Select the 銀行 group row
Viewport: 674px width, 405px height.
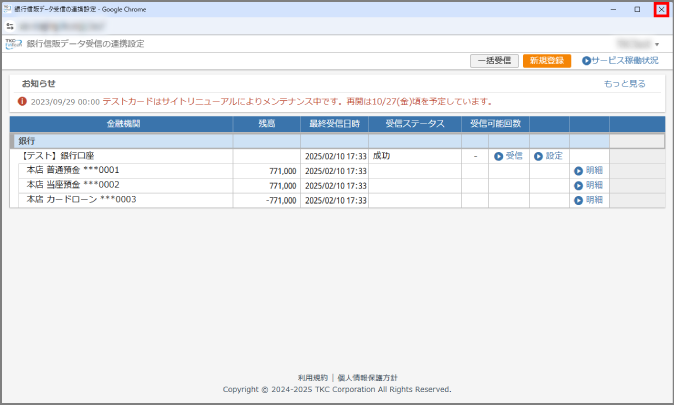120,141
